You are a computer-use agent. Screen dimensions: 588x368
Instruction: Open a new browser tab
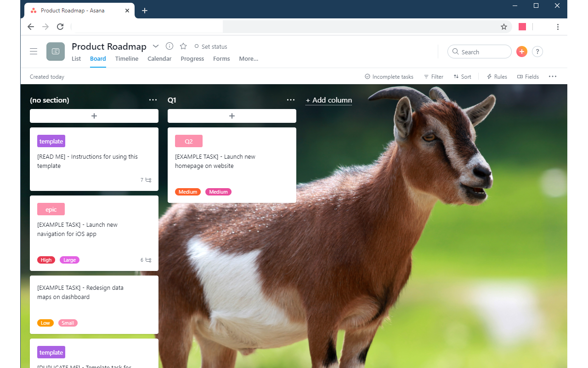145,10
